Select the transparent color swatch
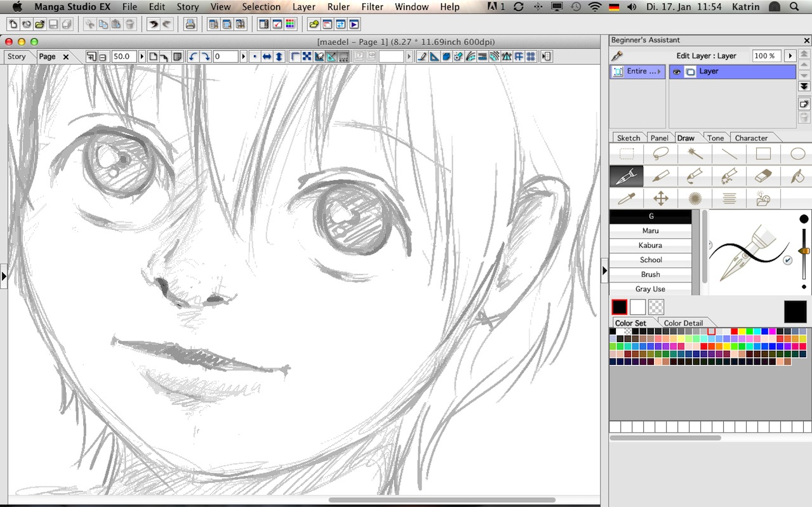 656,307
